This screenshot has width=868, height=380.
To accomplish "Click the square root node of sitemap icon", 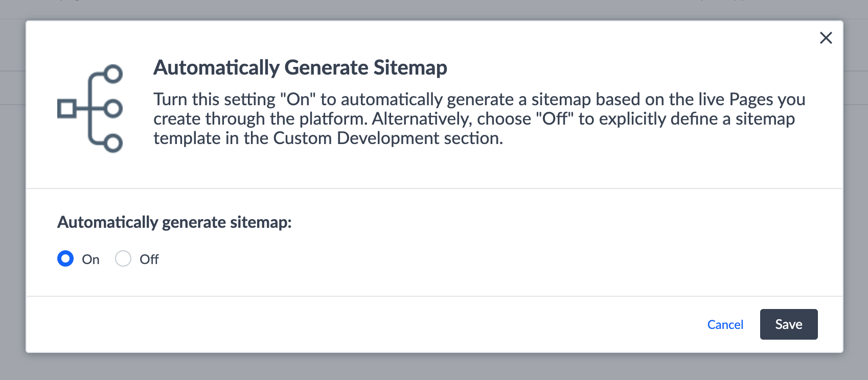I will click(66, 109).
